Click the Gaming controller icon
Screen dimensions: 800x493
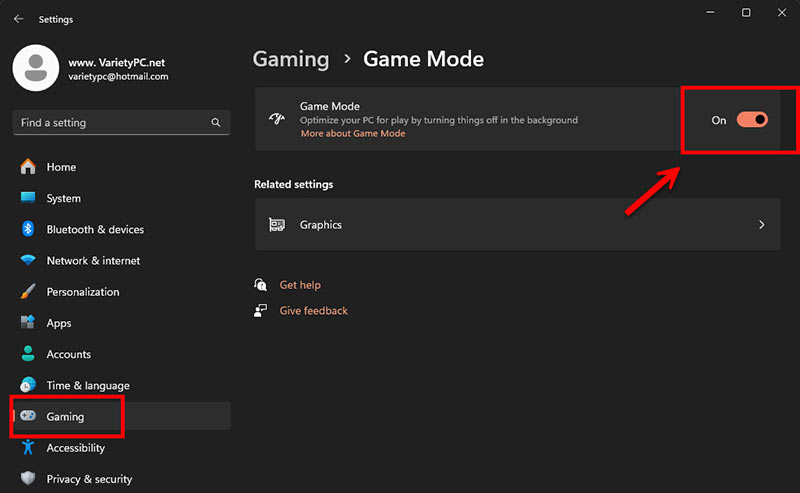click(28, 416)
